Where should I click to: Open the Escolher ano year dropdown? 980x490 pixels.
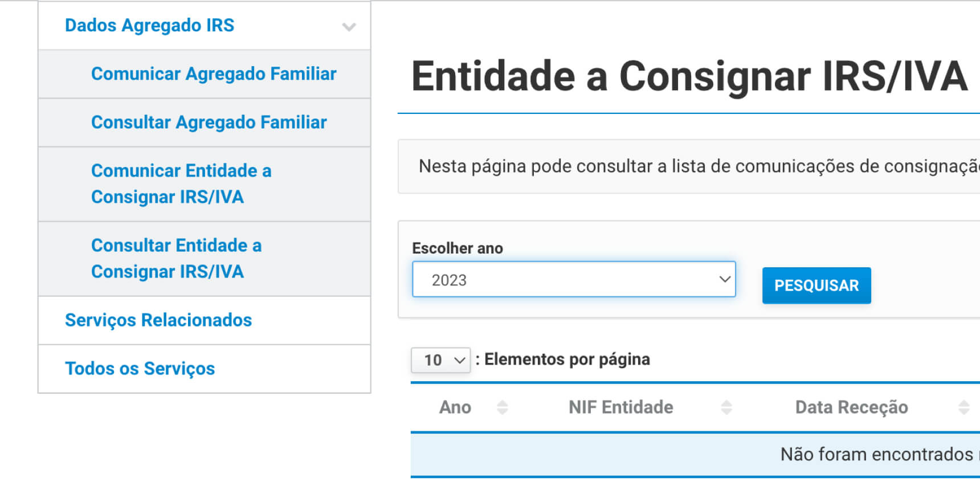pyautogui.click(x=574, y=280)
